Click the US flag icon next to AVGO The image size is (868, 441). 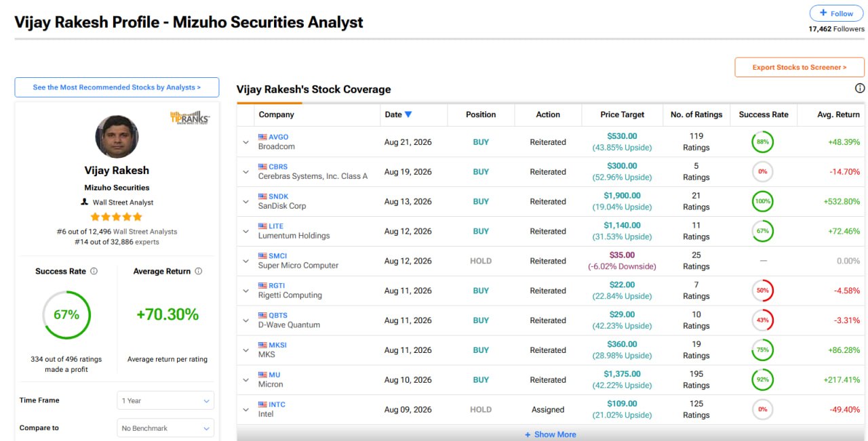(262, 137)
